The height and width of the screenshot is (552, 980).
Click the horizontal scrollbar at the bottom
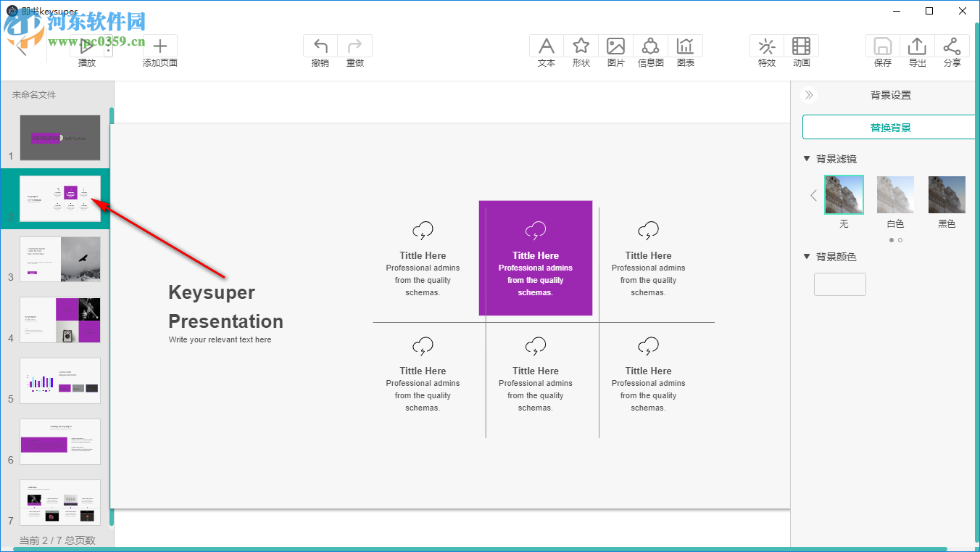[480, 549]
